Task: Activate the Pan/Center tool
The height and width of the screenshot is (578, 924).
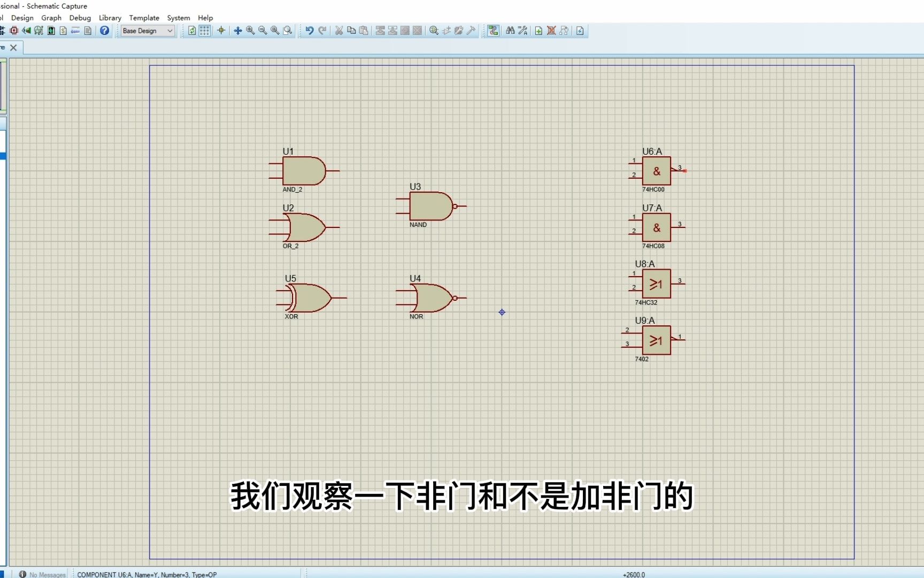Action: 238,31
